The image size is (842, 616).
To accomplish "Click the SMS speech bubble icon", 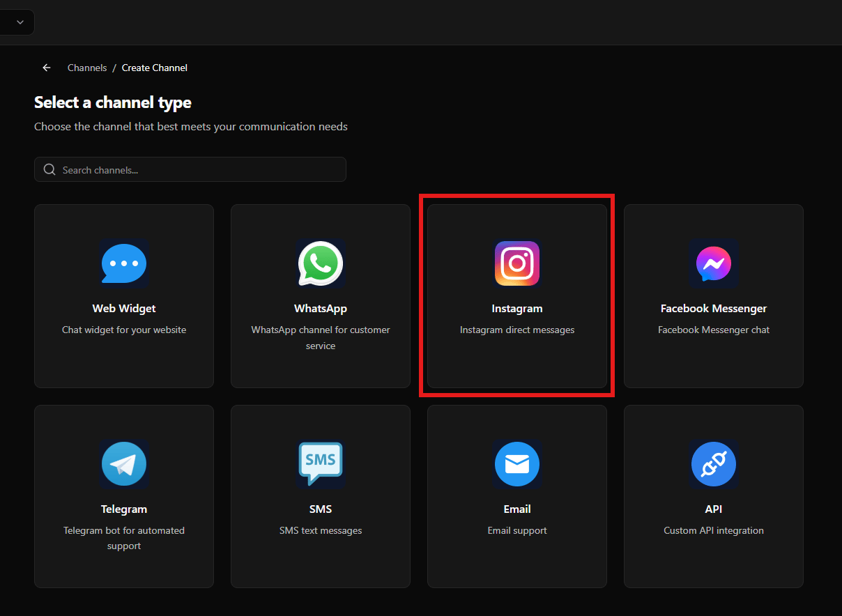I will (x=321, y=464).
